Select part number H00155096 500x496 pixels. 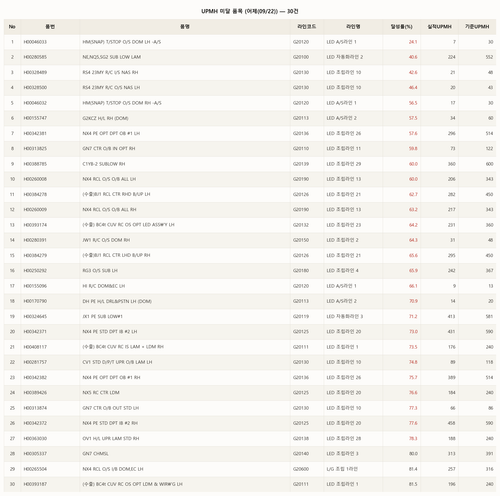(x=35, y=286)
